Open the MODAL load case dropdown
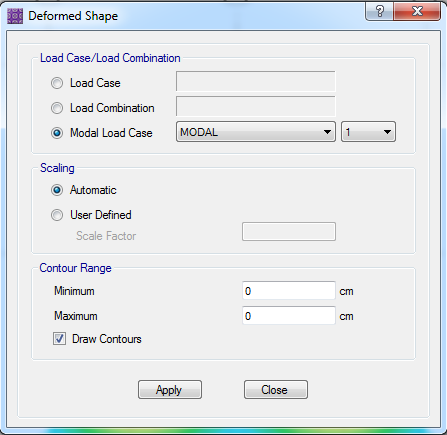The image size is (447, 435). point(256,132)
